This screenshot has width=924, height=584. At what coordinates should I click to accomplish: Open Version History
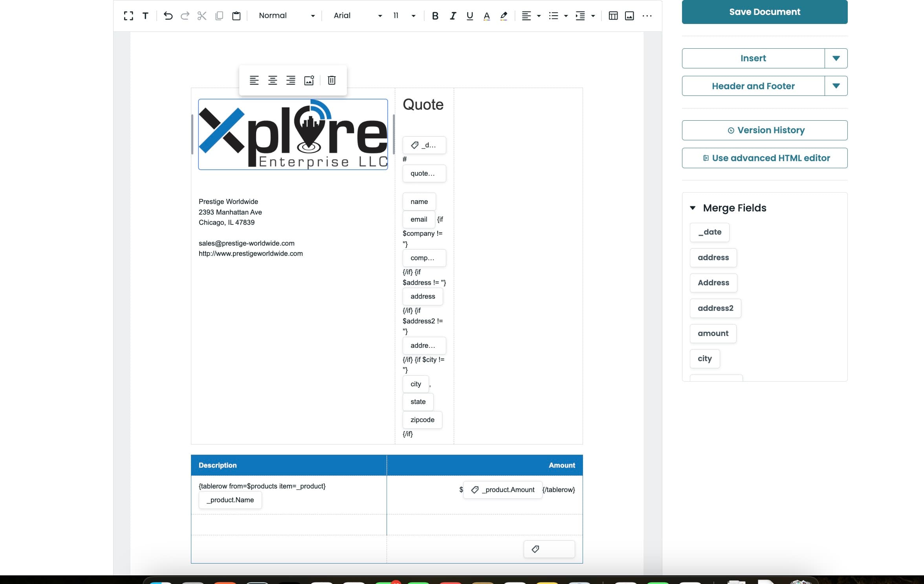(764, 130)
